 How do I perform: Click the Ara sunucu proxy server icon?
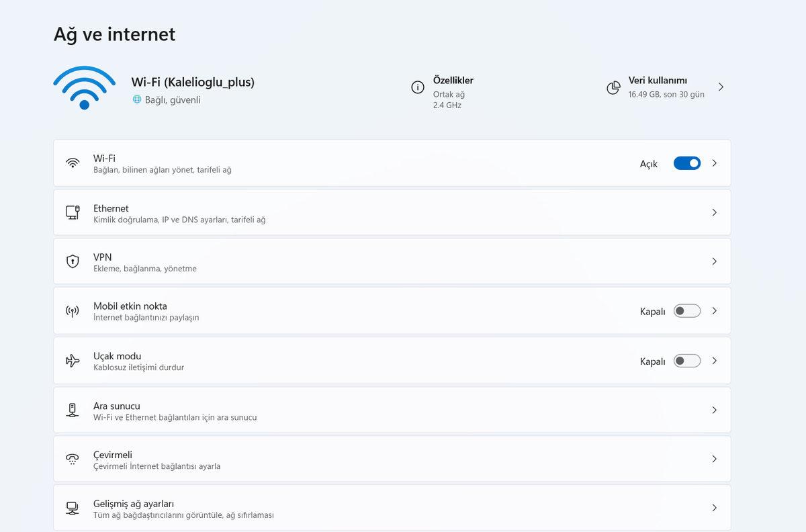[73, 410]
